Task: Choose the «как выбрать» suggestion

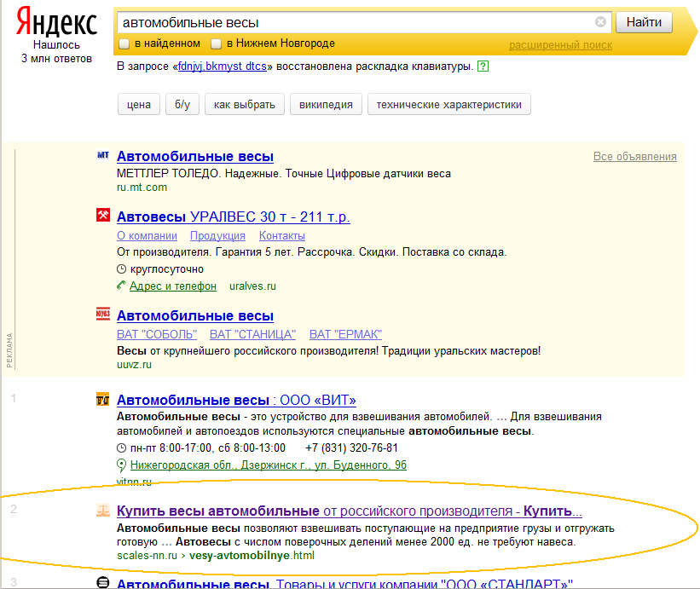Action: click(x=245, y=104)
